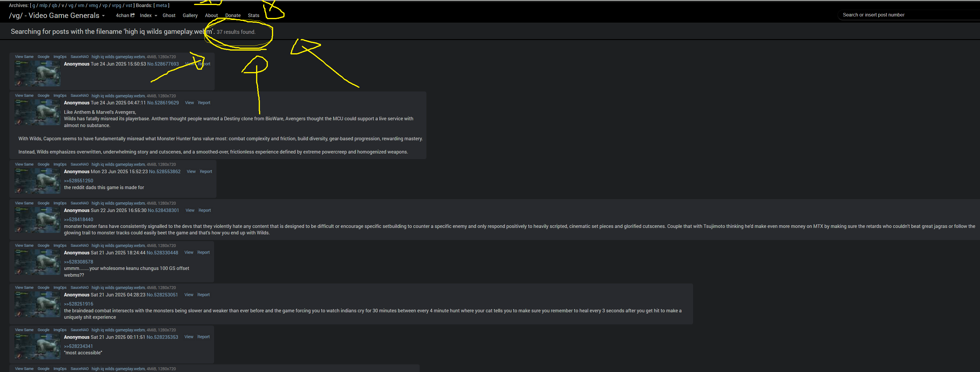Screen dimensions: 980x372
Task: Open webm thumbnail of post 528619629
Action: click(37, 112)
